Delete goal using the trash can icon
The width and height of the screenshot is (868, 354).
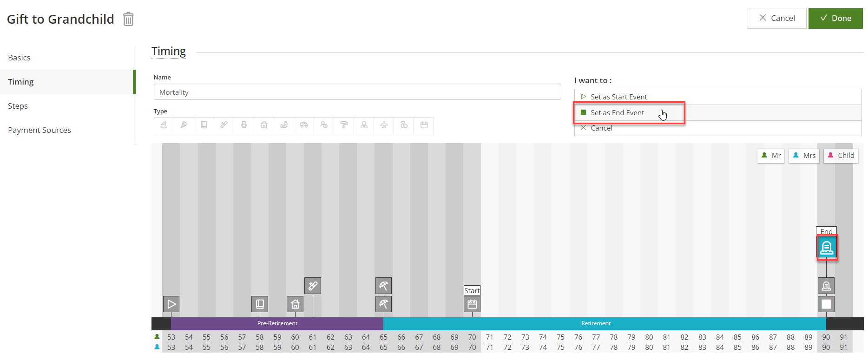[x=128, y=19]
